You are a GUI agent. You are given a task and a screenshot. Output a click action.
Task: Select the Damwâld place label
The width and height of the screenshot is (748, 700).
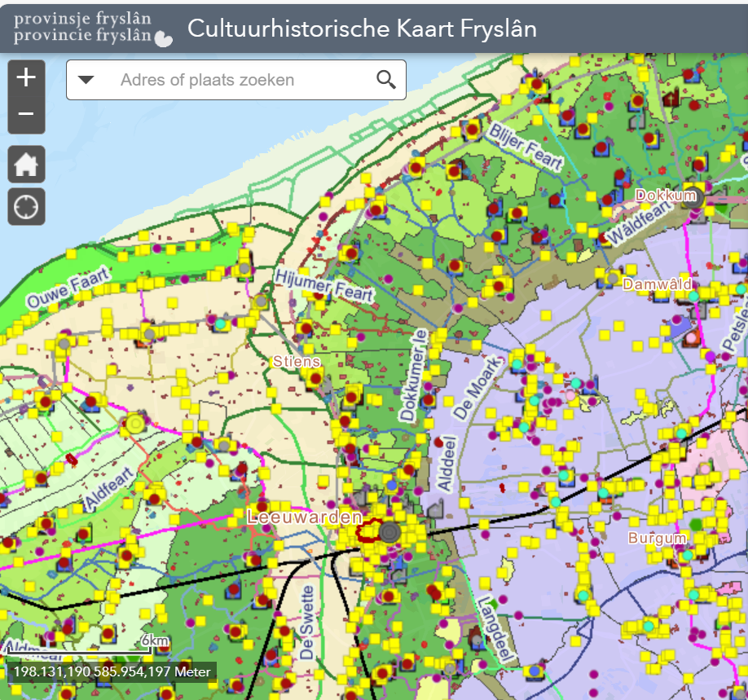coord(657,284)
